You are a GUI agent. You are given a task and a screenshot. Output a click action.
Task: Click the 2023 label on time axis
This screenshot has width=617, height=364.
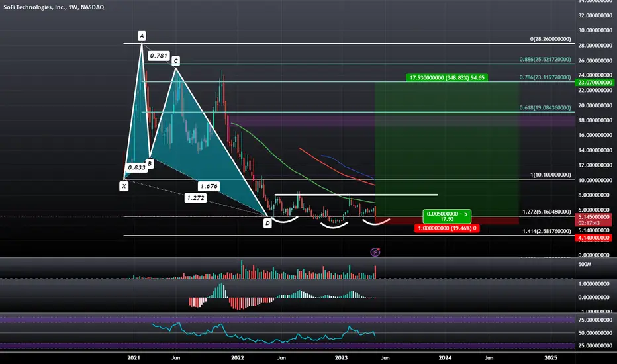pyautogui.click(x=341, y=357)
